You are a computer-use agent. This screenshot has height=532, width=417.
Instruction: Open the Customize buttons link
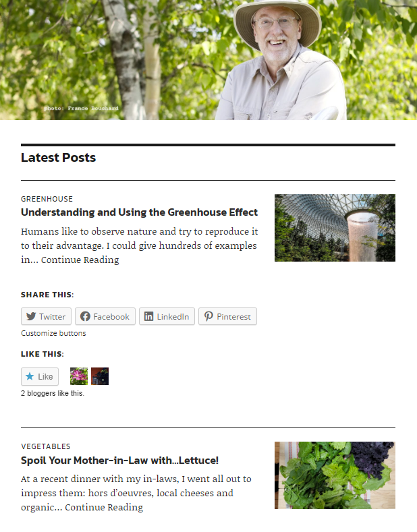(53, 333)
